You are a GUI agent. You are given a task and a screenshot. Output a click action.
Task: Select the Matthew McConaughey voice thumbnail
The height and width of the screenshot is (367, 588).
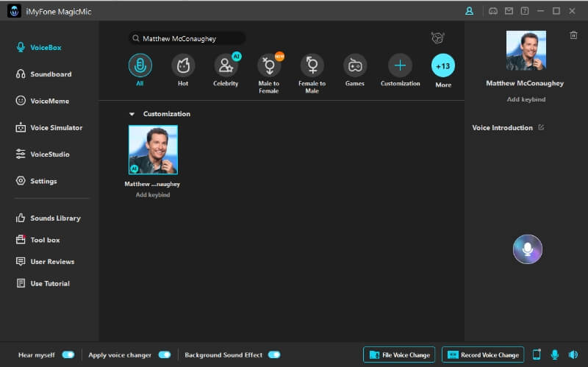(153, 150)
